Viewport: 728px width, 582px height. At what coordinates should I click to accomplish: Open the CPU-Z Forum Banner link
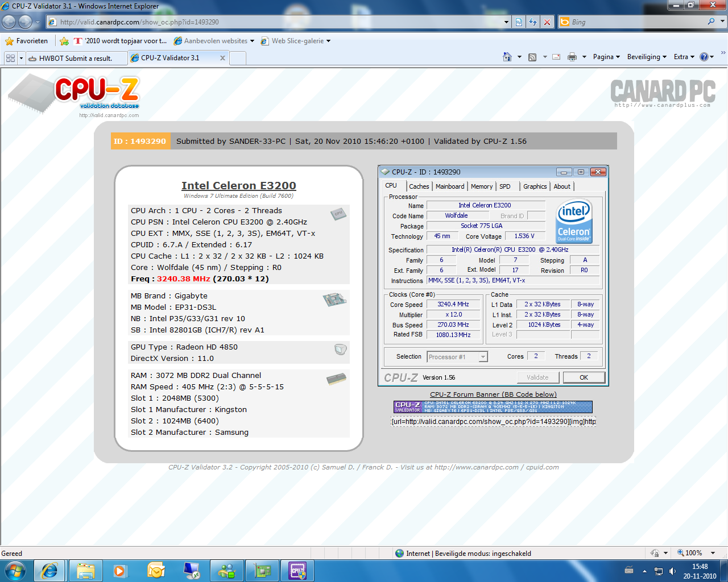pos(493,394)
